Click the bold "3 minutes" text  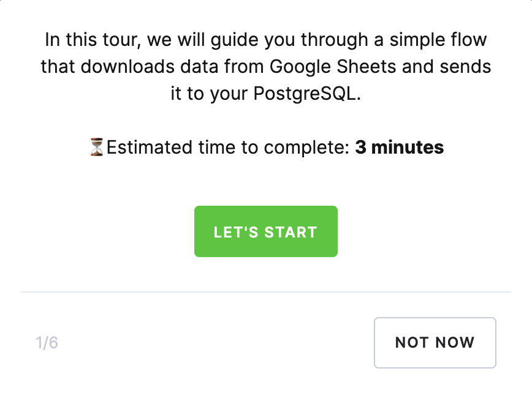(x=399, y=148)
